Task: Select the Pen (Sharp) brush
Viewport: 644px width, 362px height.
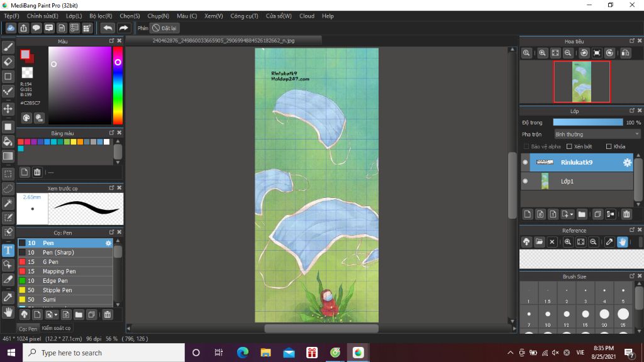Action: tap(65, 253)
